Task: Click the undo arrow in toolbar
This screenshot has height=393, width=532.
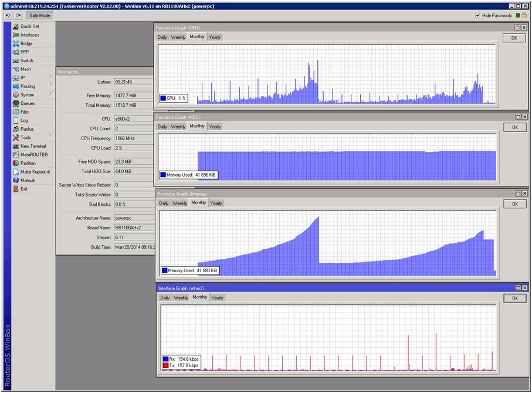Action: click(8, 15)
